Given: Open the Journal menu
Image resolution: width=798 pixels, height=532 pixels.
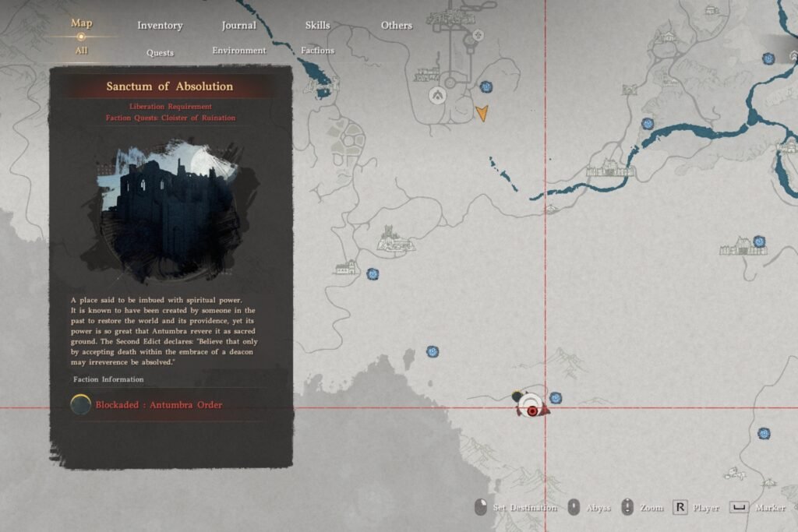Looking at the screenshot, I should [x=238, y=26].
